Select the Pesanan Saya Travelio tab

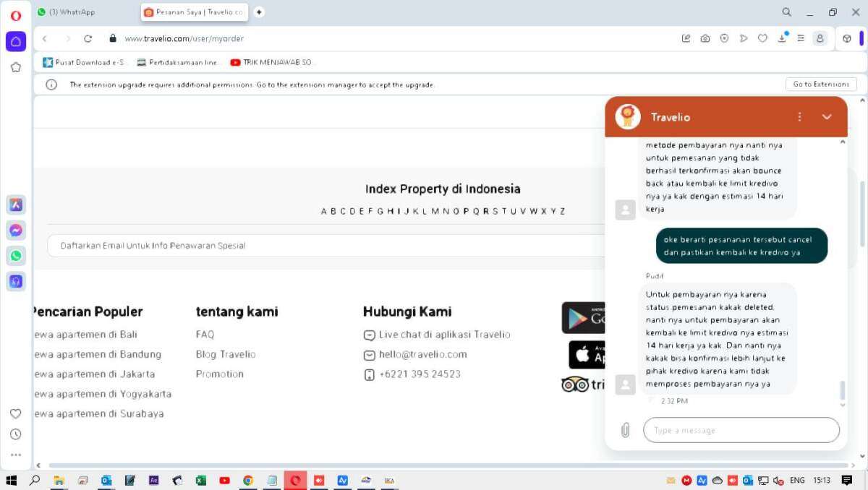coord(195,12)
